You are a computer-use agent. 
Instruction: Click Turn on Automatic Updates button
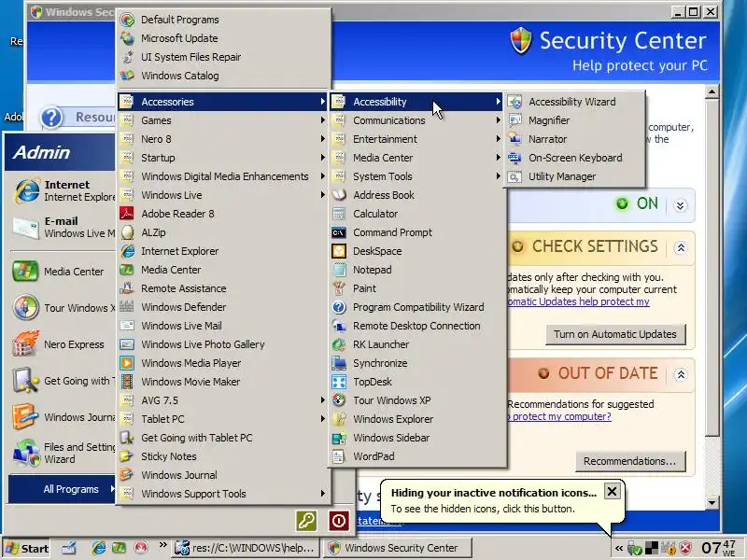pos(615,334)
